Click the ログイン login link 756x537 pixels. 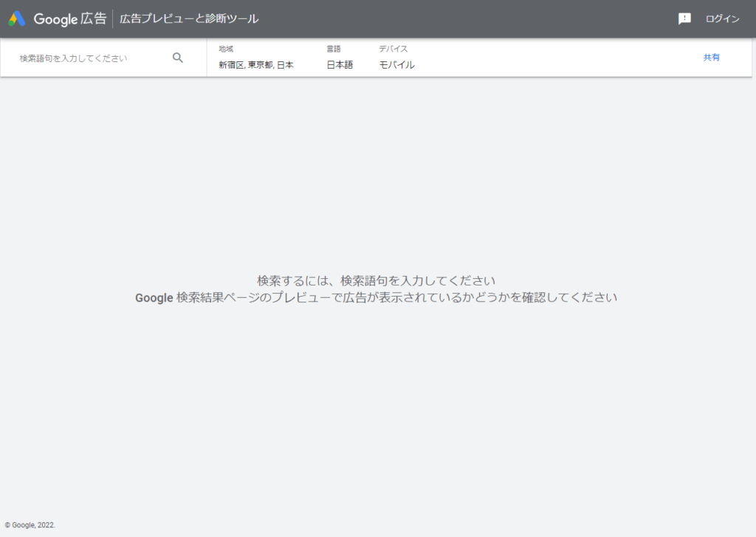722,18
